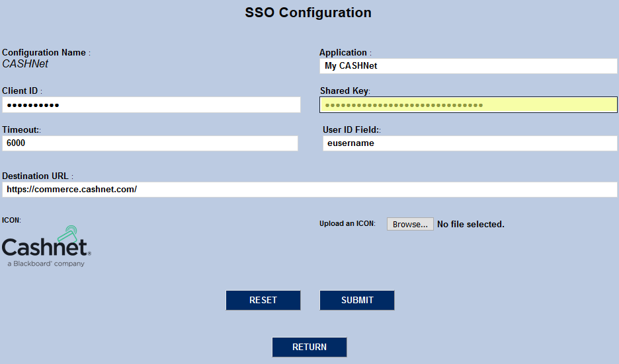The width and height of the screenshot is (619, 364).
Task: Click the RESET button
Action: [x=263, y=300]
